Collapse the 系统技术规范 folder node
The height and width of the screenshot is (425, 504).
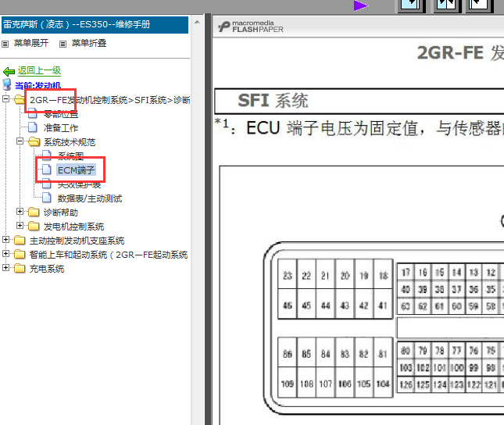click(20, 141)
